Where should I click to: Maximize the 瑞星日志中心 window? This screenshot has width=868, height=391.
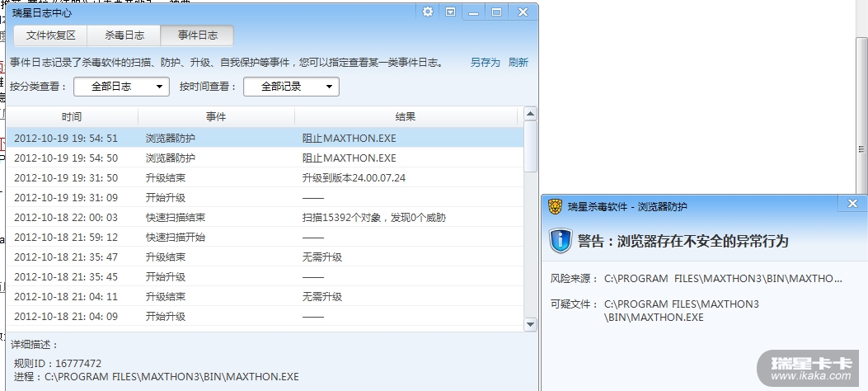tap(496, 12)
